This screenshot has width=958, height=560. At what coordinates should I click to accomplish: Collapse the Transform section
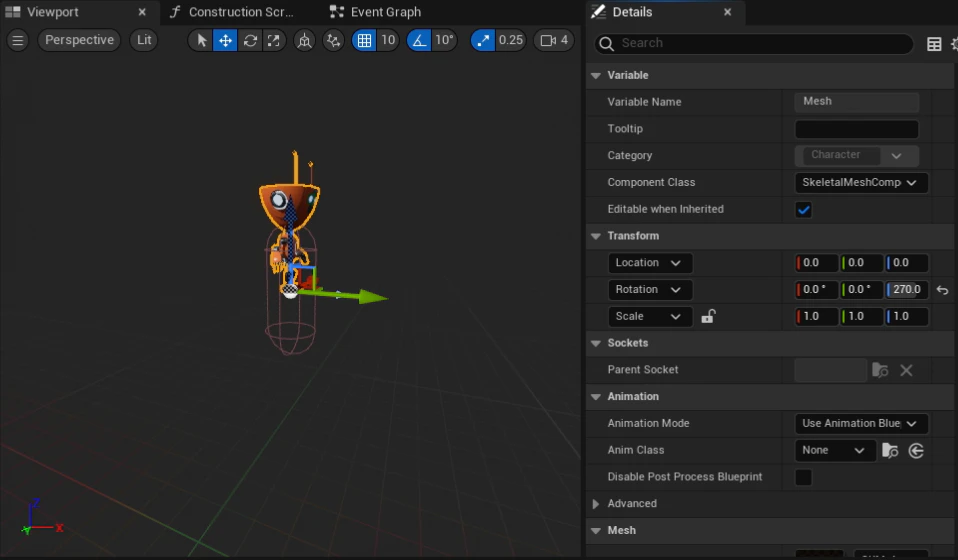596,236
